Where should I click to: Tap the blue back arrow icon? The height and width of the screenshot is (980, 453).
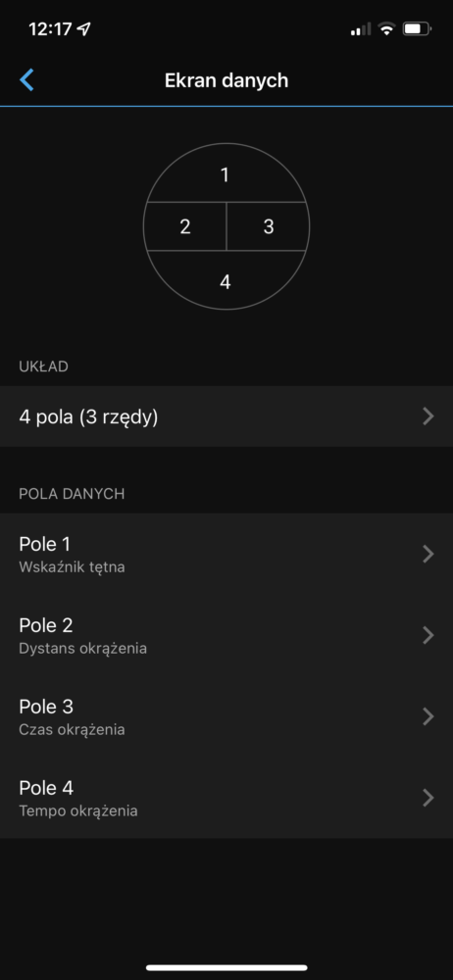coord(26,80)
